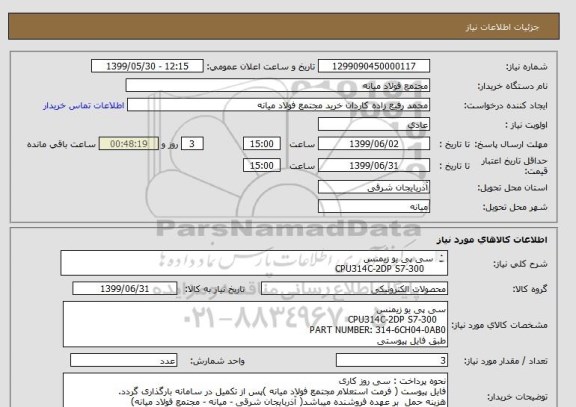Click the remaining time countdown 00:48:19 field
This screenshot has height=407, width=576.
129,143
